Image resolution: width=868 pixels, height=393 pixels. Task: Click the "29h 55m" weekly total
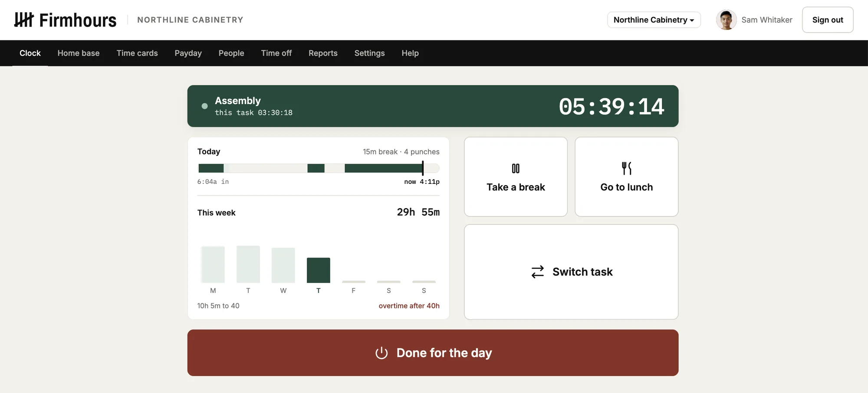(418, 212)
